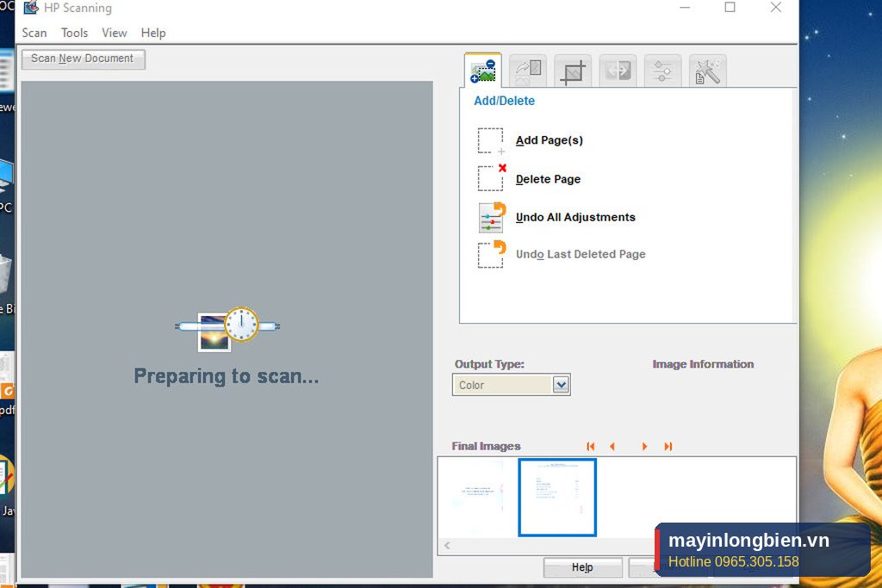Screen dimensions: 882x588
Task: Click the Delete Page icon with red X
Action: (x=492, y=177)
